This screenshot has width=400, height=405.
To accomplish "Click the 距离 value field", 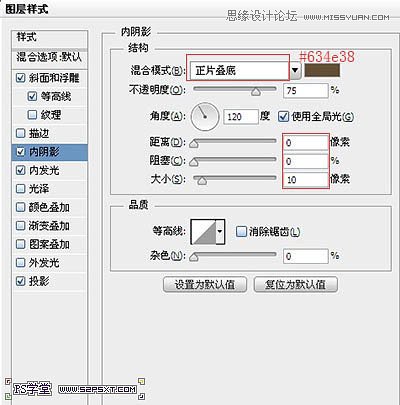I will coord(306,143).
